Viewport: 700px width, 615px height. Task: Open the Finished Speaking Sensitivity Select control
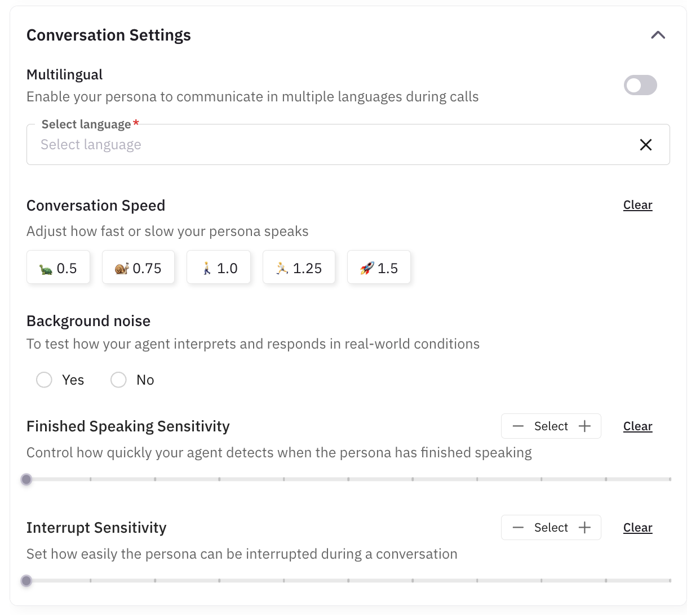tap(551, 426)
